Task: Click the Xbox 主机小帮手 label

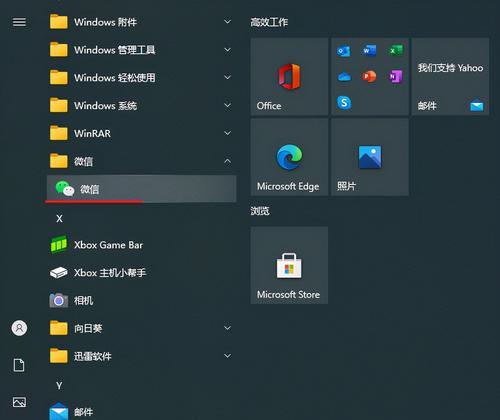Action: click(x=110, y=273)
